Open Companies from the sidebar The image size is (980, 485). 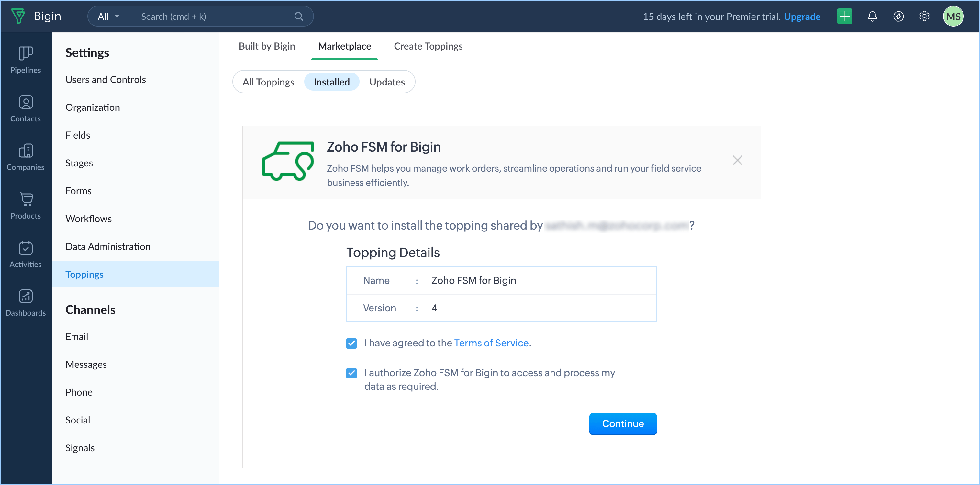point(26,157)
